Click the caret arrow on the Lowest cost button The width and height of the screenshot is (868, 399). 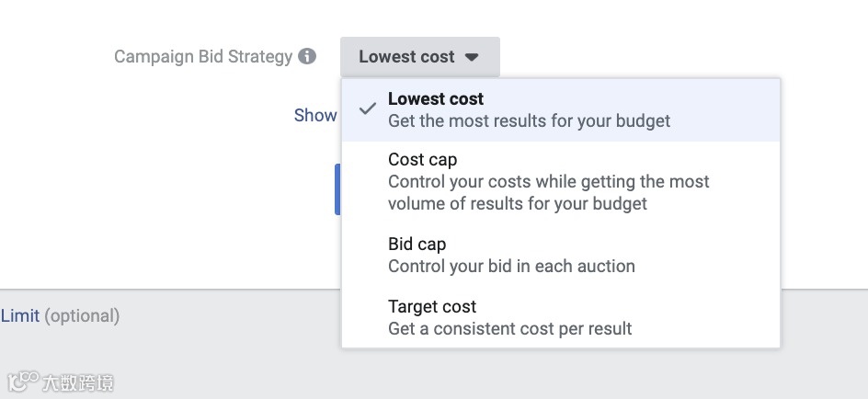(x=472, y=57)
